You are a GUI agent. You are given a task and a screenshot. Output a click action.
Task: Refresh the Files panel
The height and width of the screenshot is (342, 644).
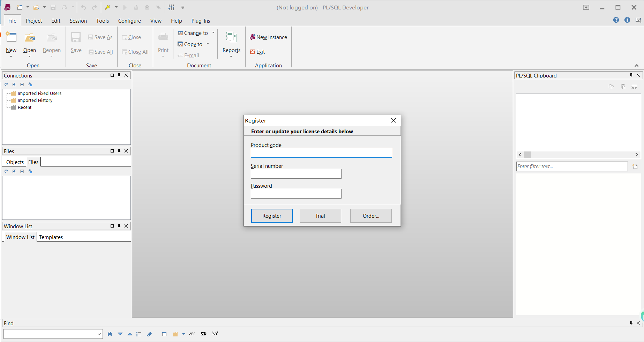(6, 171)
